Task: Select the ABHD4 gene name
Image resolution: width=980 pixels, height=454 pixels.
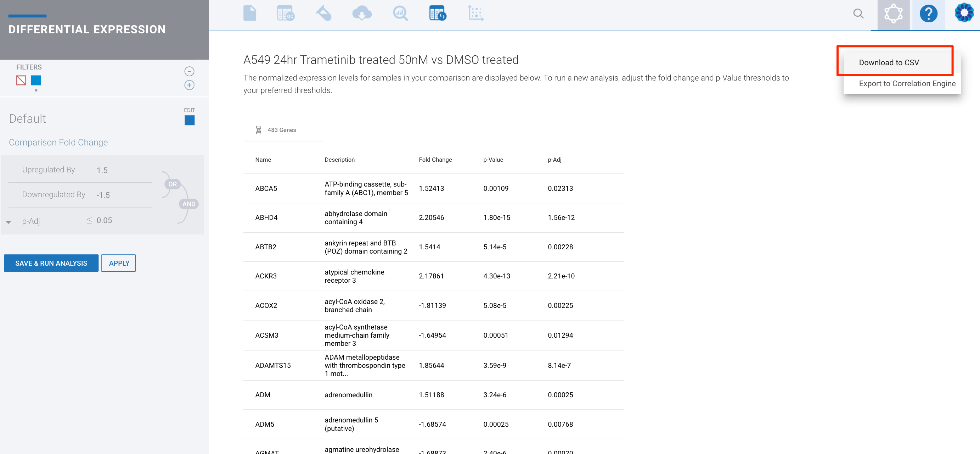Action: point(266,217)
